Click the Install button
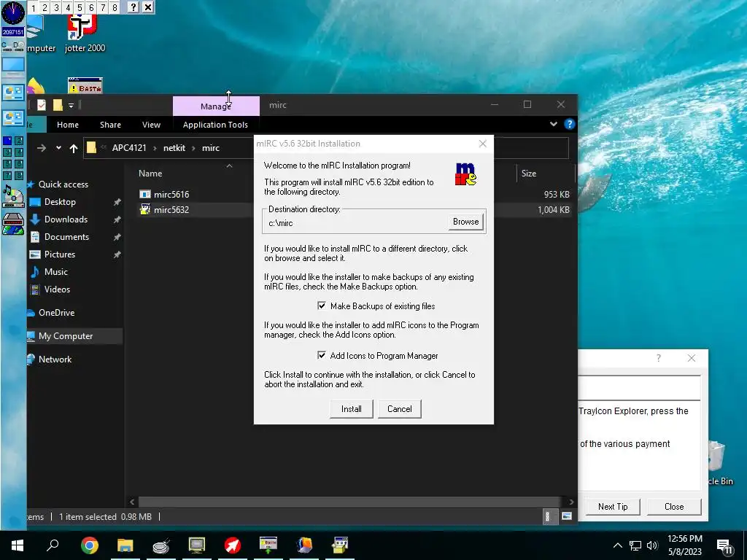This screenshot has height=560, width=747. (351, 409)
